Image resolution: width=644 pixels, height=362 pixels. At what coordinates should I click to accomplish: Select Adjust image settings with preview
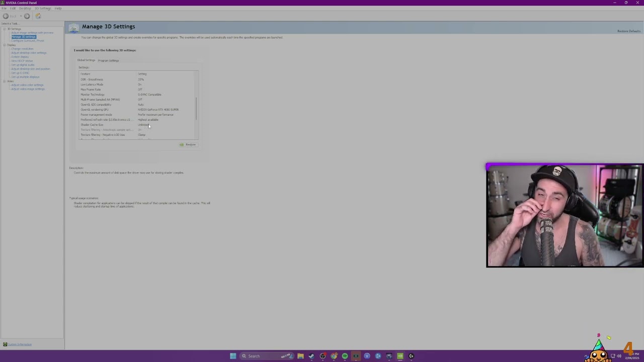(32, 33)
